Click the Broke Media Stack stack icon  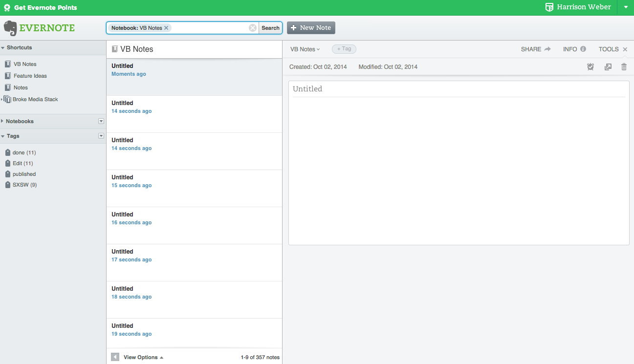coord(7,99)
